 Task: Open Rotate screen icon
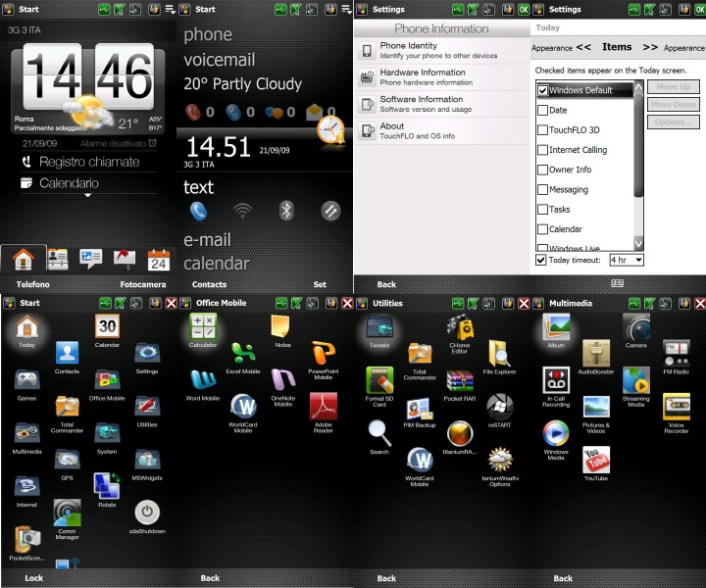[x=107, y=486]
